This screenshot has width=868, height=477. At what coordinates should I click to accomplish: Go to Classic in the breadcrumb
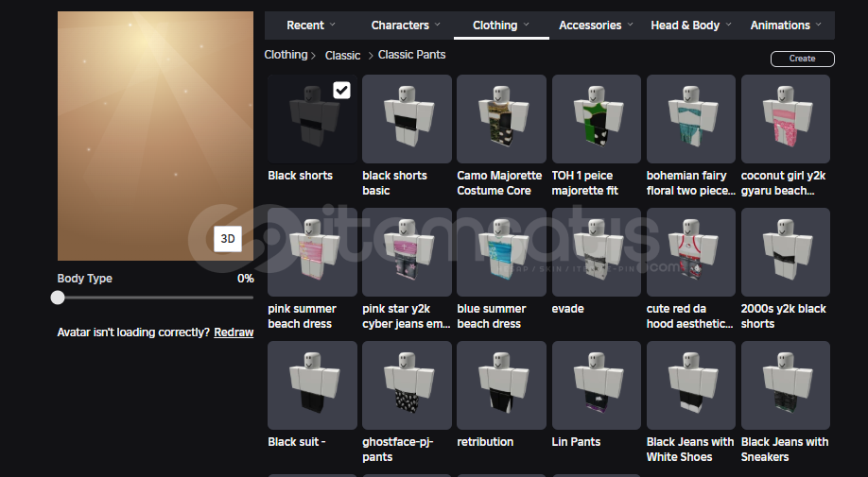[342, 56]
